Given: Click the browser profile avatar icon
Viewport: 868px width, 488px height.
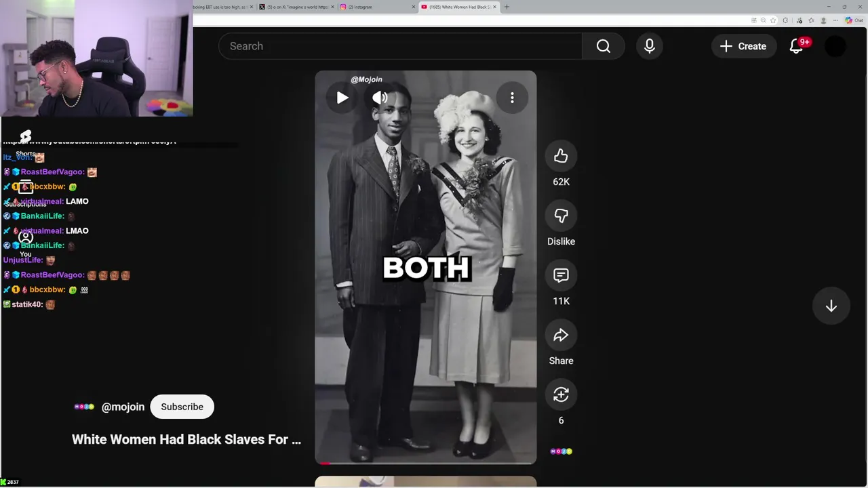Looking at the screenshot, I should pyautogui.click(x=823, y=20).
